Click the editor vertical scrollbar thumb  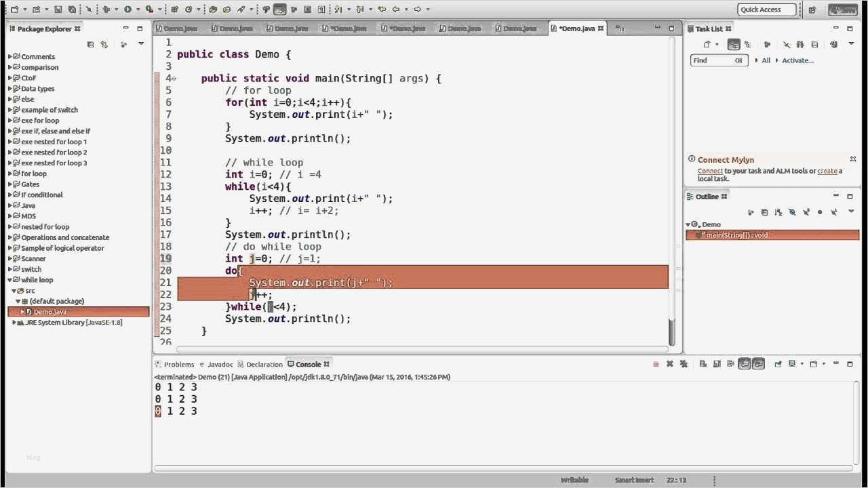pos(672,331)
